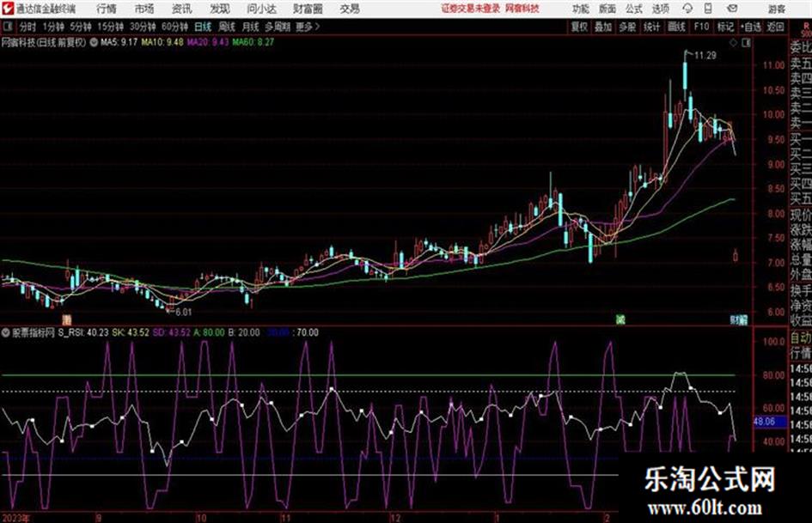Toggle the side panel icon beside diamond
The width and height of the screenshot is (812, 523).
tap(746, 43)
